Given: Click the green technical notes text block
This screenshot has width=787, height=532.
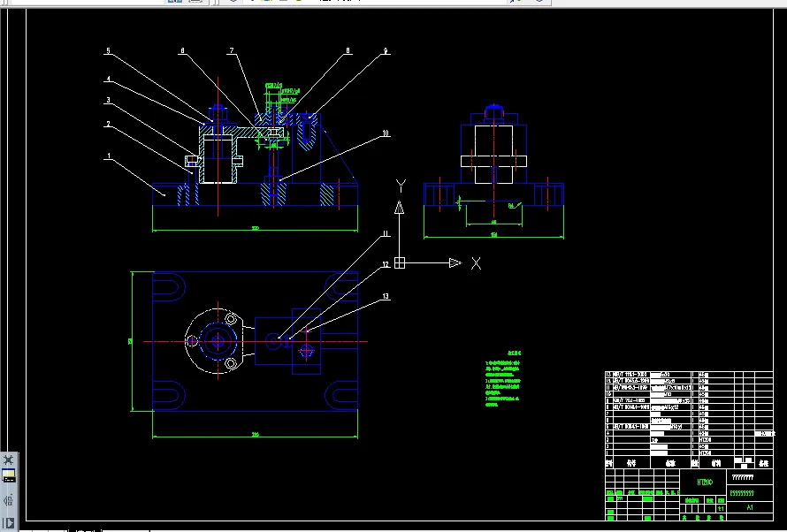Looking at the screenshot, I should [x=503, y=379].
